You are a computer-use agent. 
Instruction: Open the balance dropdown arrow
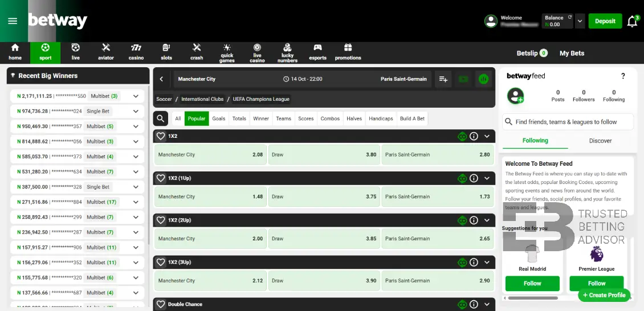click(580, 21)
